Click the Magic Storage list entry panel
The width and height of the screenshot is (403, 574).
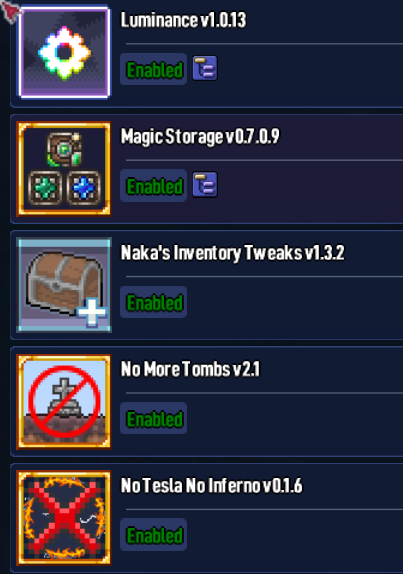coord(207,169)
